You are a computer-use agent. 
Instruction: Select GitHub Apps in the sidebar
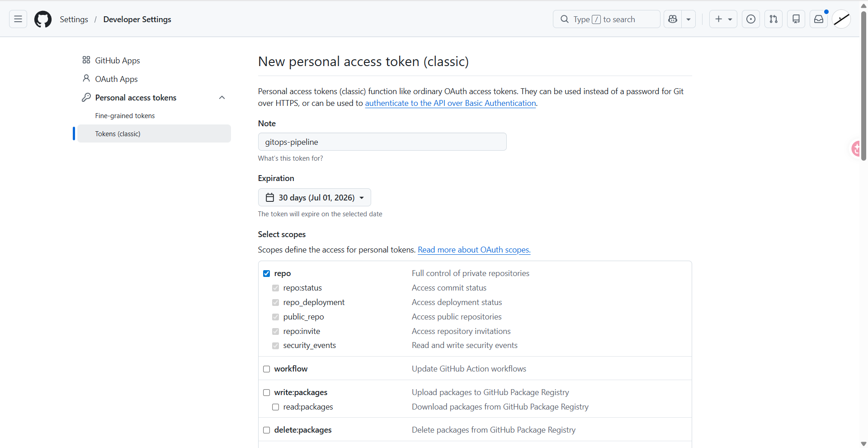tap(118, 60)
